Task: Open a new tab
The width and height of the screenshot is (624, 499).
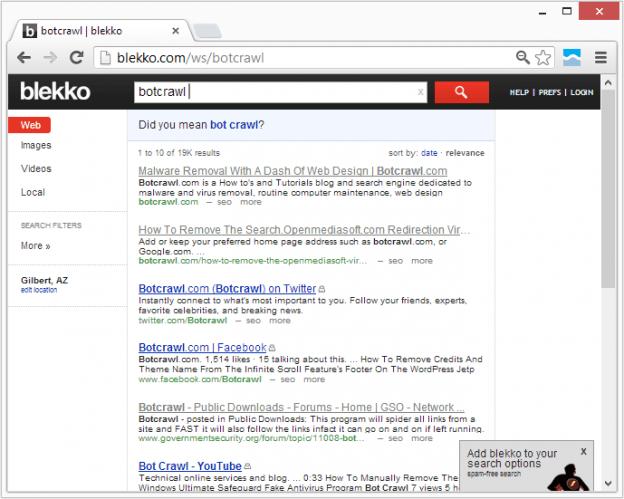Action: 207,31
